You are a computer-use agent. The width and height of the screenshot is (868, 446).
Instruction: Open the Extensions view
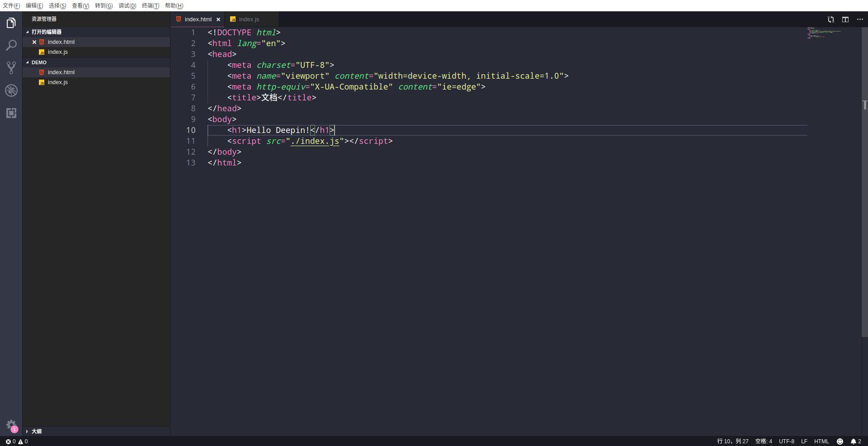click(11, 113)
